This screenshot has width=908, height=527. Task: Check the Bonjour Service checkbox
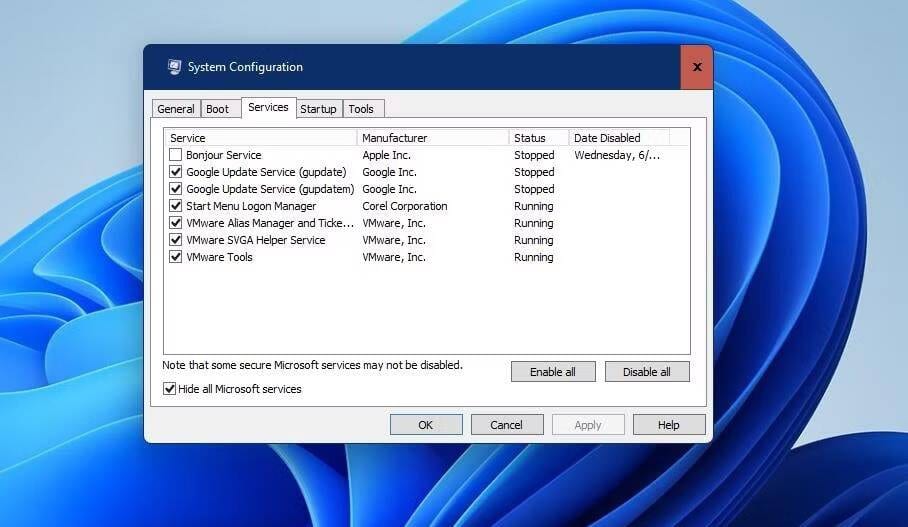pos(175,155)
